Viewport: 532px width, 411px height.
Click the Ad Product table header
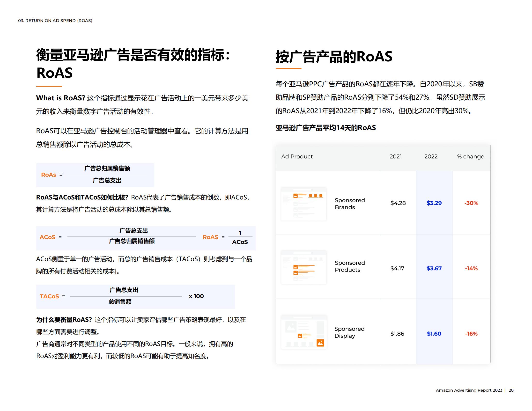[297, 157]
